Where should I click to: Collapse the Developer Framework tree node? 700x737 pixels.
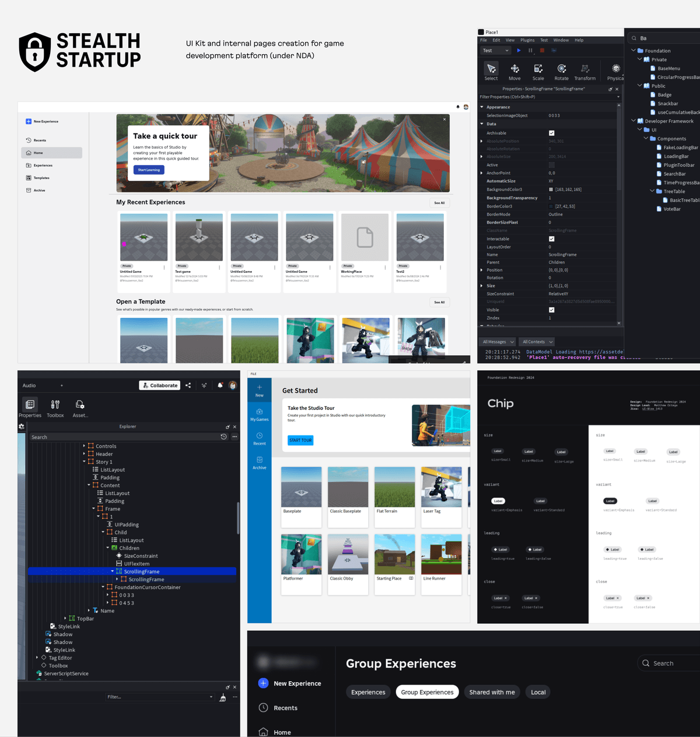pos(633,121)
